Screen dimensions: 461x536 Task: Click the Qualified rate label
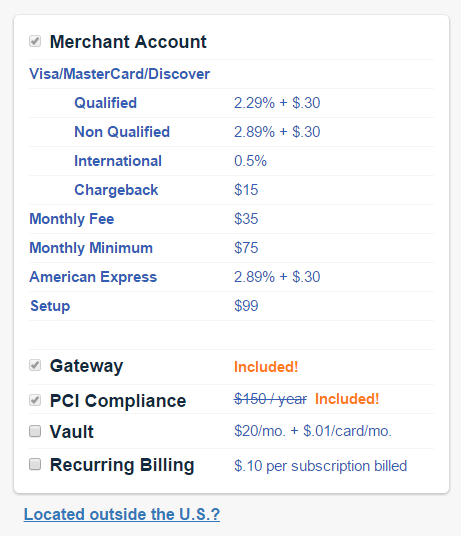click(106, 103)
